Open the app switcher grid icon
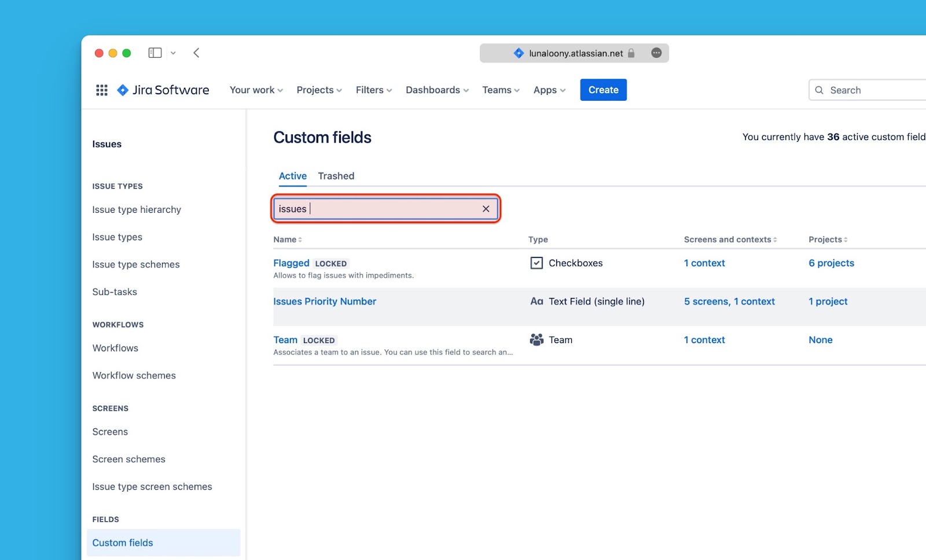 (x=102, y=90)
